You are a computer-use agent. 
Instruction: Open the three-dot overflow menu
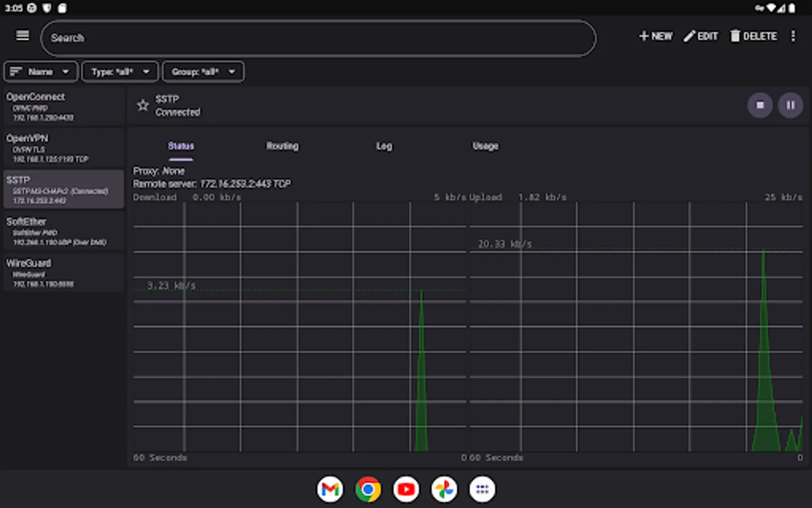793,36
